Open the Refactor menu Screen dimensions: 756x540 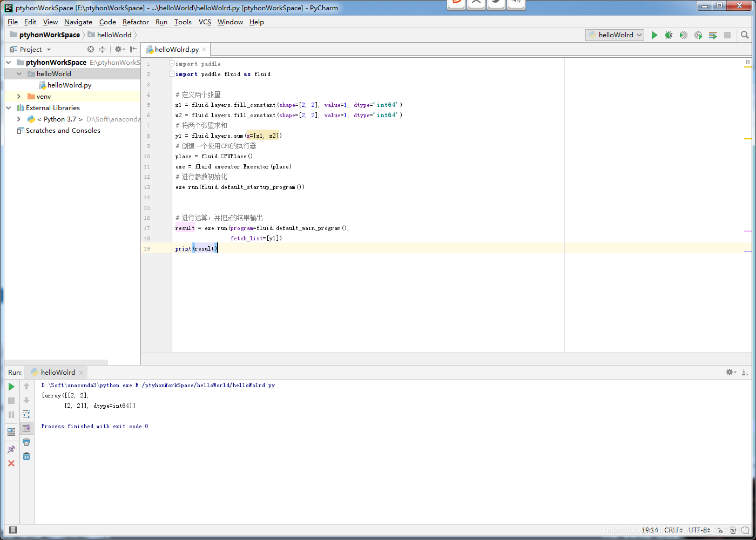click(x=136, y=22)
